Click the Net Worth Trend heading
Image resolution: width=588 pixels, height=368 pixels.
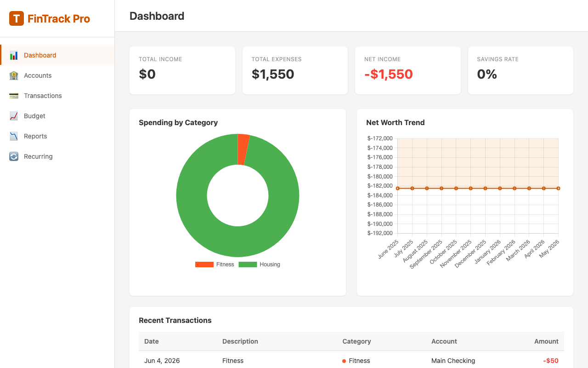click(x=396, y=123)
